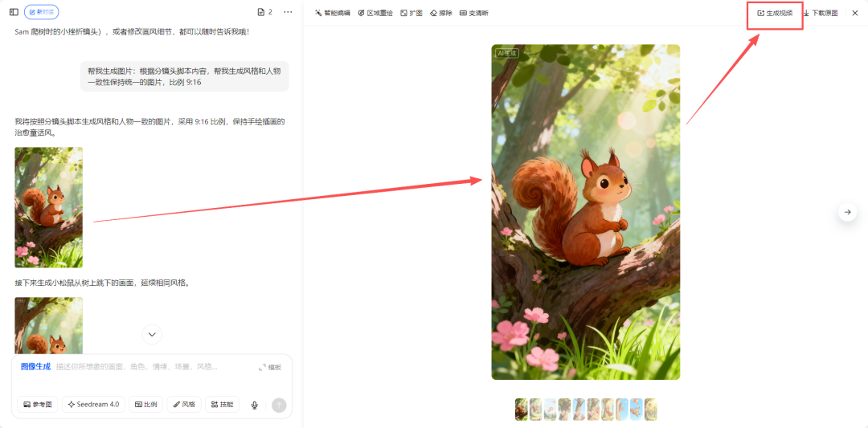Select the 变清晰 enhance clarity tool

(x=473, y=13)
